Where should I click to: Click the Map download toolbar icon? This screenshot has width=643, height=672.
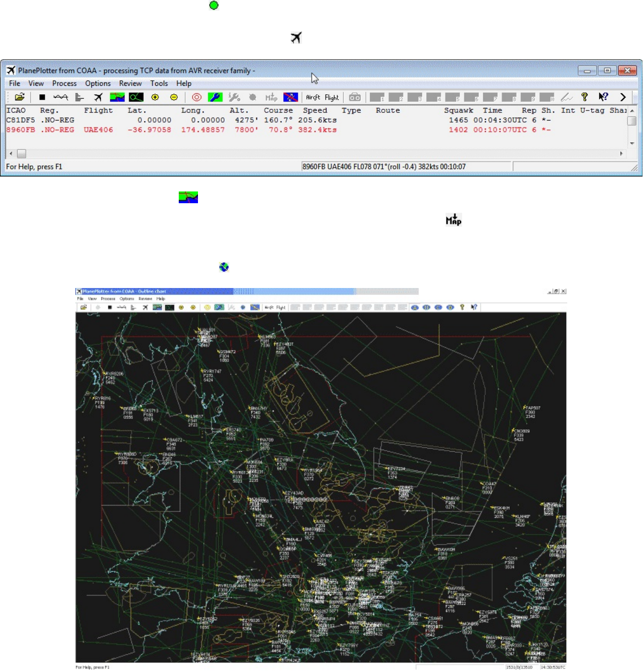(x=272, y=97)
